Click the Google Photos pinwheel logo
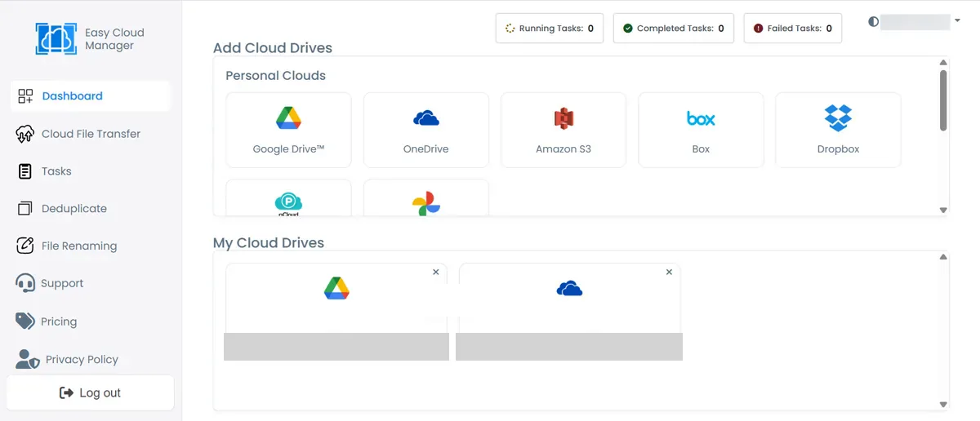The image size is (980, 421). click(x=426, y=204)
